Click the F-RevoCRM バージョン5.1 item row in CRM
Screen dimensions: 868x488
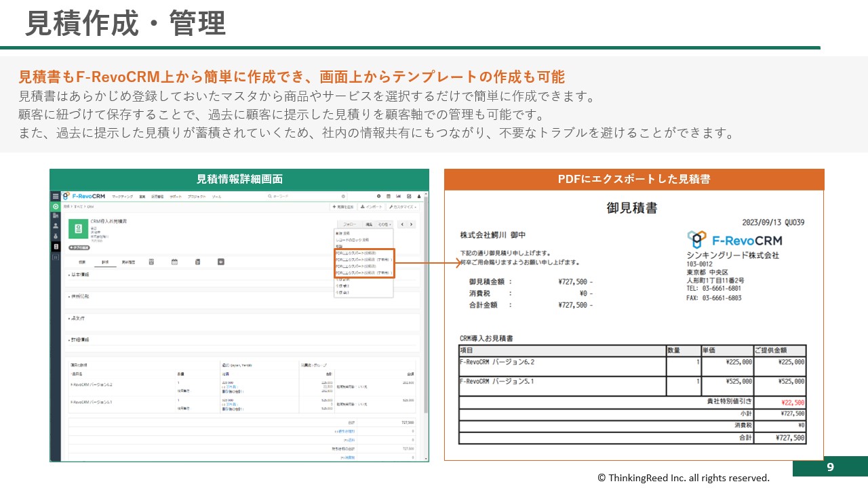point(243,404)
